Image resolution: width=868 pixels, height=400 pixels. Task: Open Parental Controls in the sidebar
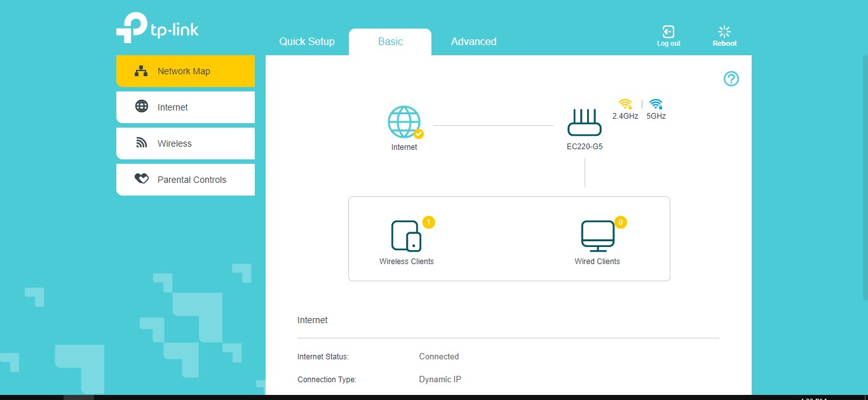[185, 180]
